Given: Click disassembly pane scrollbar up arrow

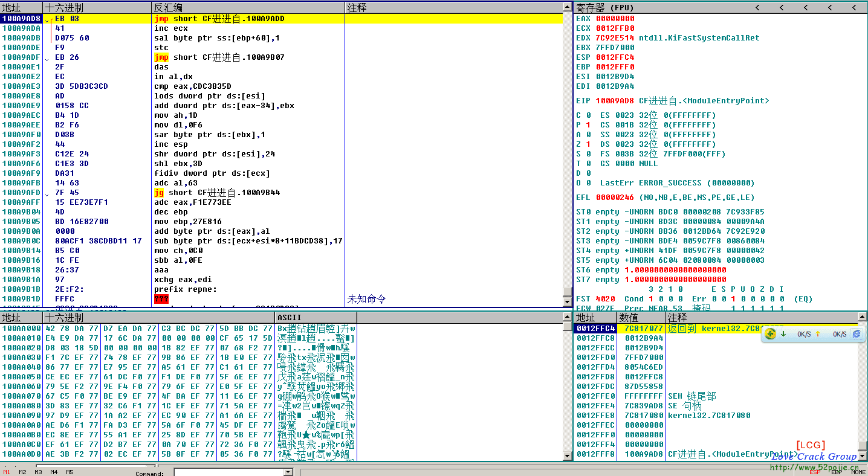Looking at the screenshot, I should pos(567,7).
